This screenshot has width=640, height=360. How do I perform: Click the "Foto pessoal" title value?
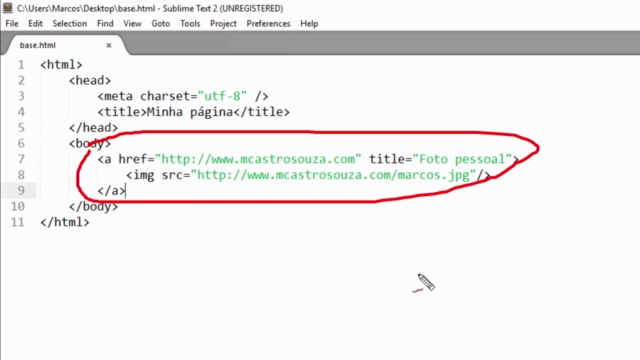(x=462, y=159)
